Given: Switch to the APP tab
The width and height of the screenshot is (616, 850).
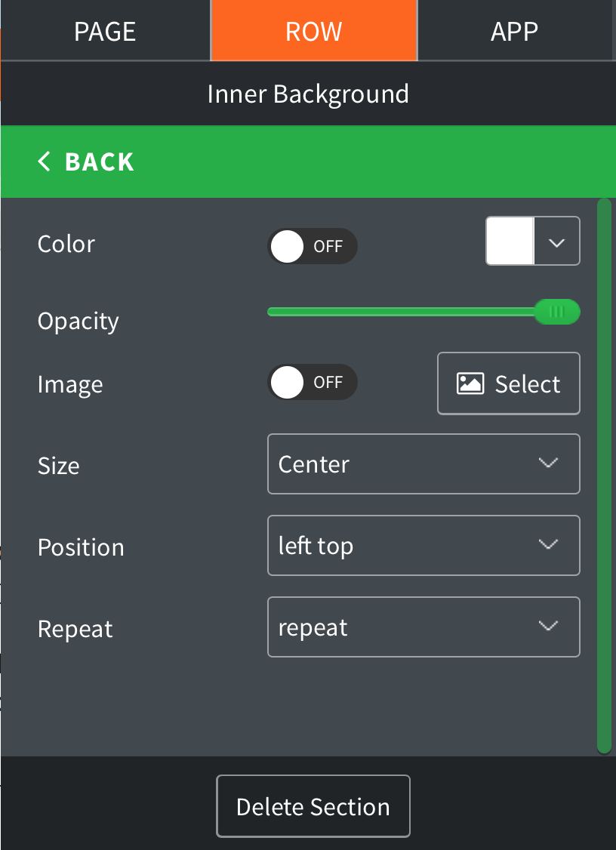Looking at the screenshot, I should point(515,30).
